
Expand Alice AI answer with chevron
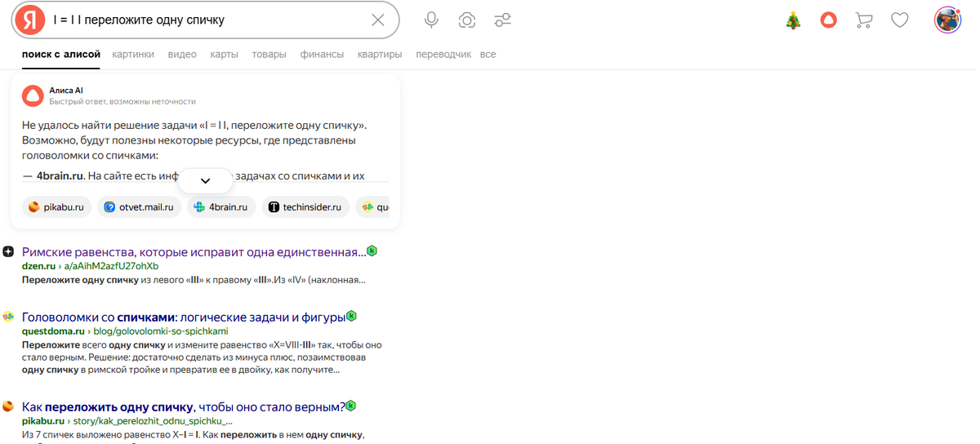(x=206, y=180)
